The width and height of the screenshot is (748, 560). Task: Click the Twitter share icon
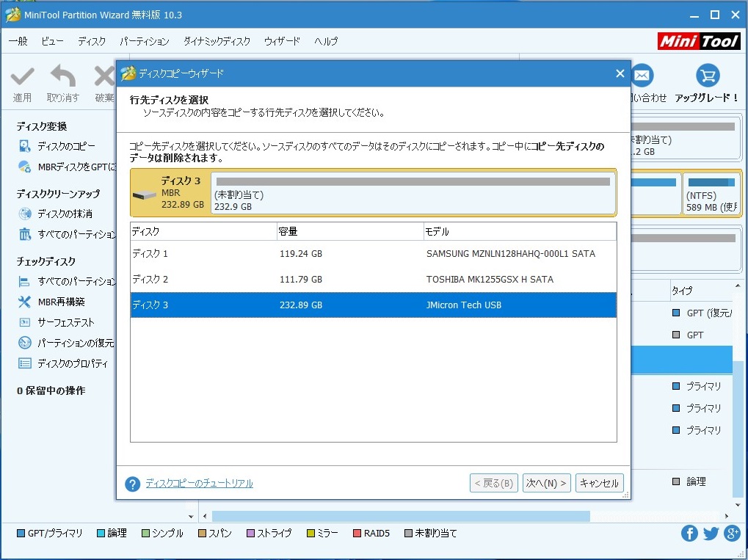711,534
